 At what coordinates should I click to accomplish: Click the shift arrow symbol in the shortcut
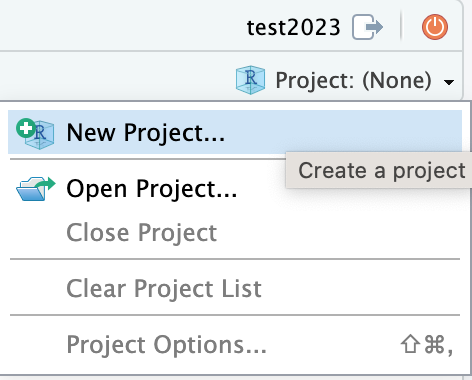410,344
